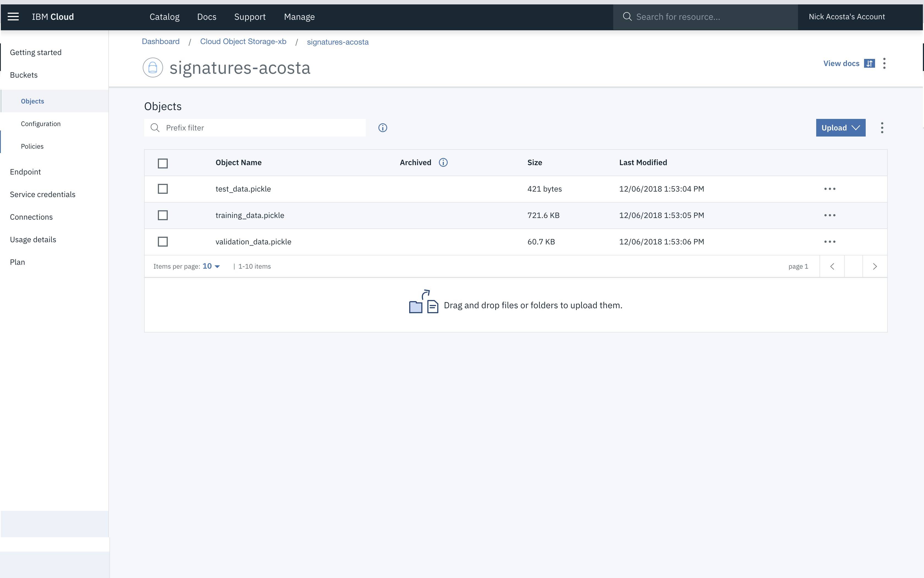
Task: Click the 1-10 items label
Action: (254, 266)
